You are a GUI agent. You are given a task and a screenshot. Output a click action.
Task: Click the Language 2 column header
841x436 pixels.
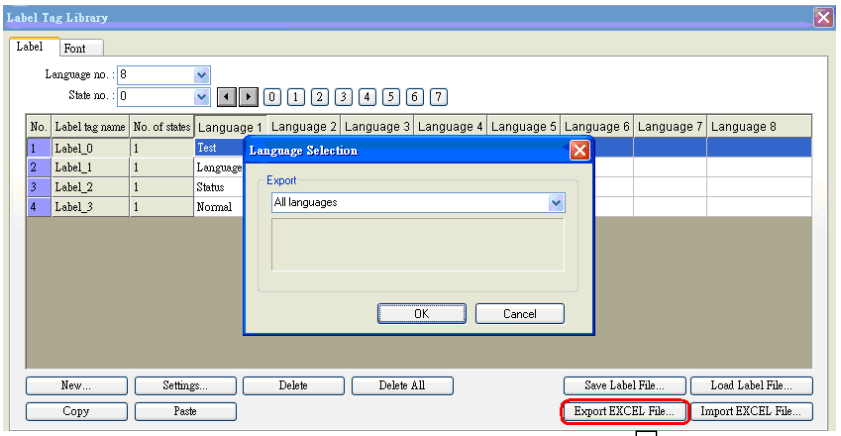pyautogui.click(x=304, y=127)
